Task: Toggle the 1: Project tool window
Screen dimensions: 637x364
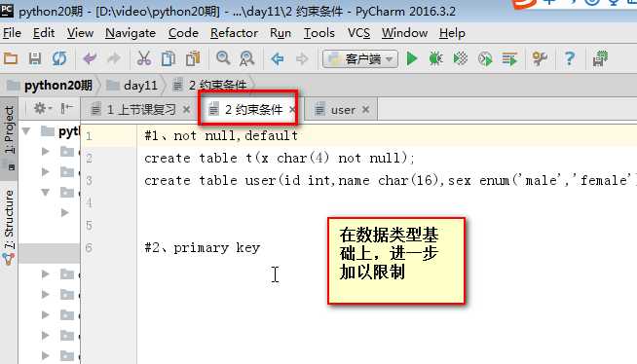Action: (x=9, y=138)
